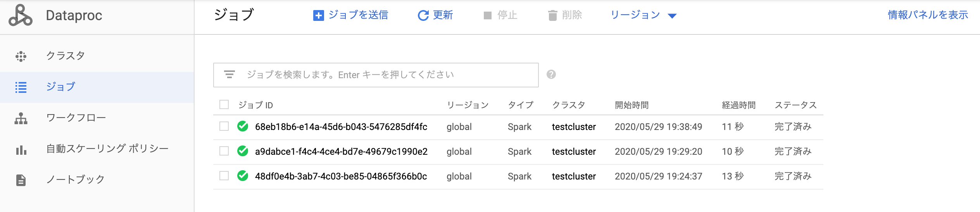Select ジョブ in the sidebar menu

coord(60,87)
